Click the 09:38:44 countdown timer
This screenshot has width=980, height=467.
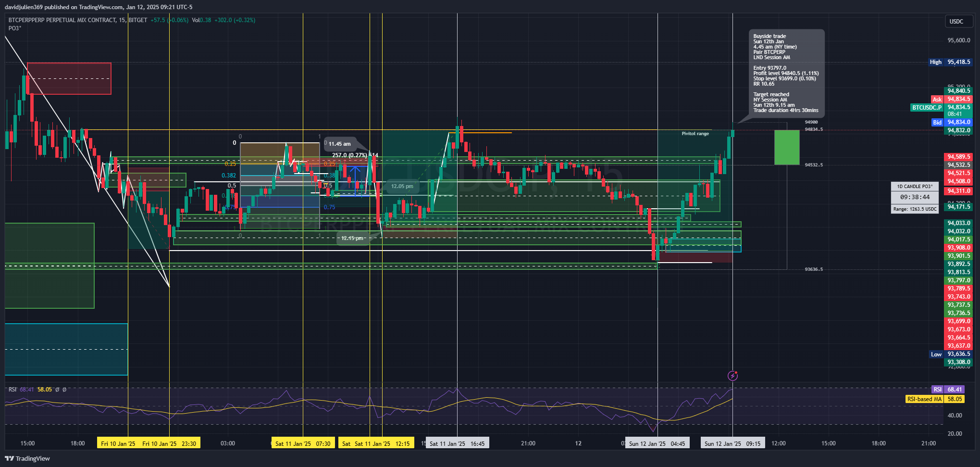(x=915, y=197)
